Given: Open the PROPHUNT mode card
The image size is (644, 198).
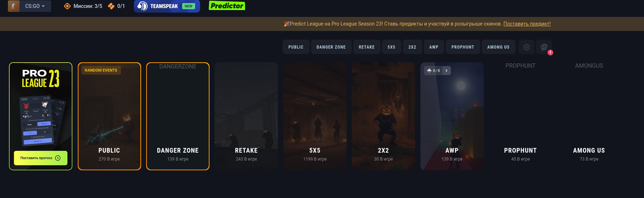Looking at the screenshot, I should [521, 116].
